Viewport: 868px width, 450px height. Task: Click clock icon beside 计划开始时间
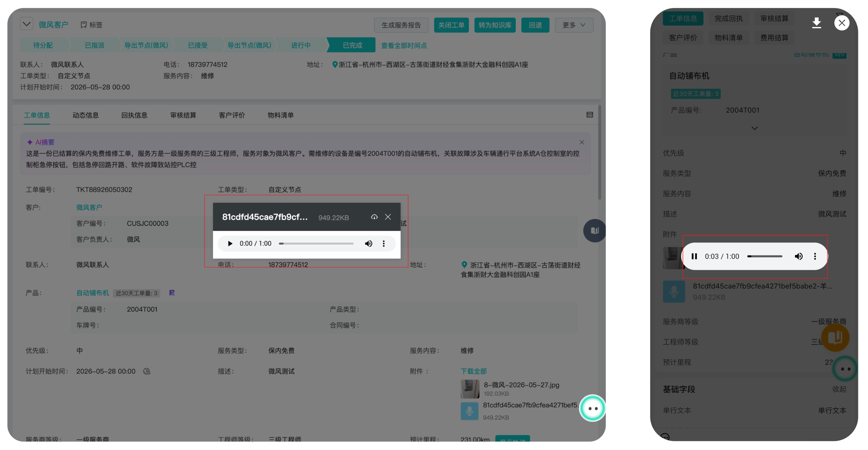(147, 371)
